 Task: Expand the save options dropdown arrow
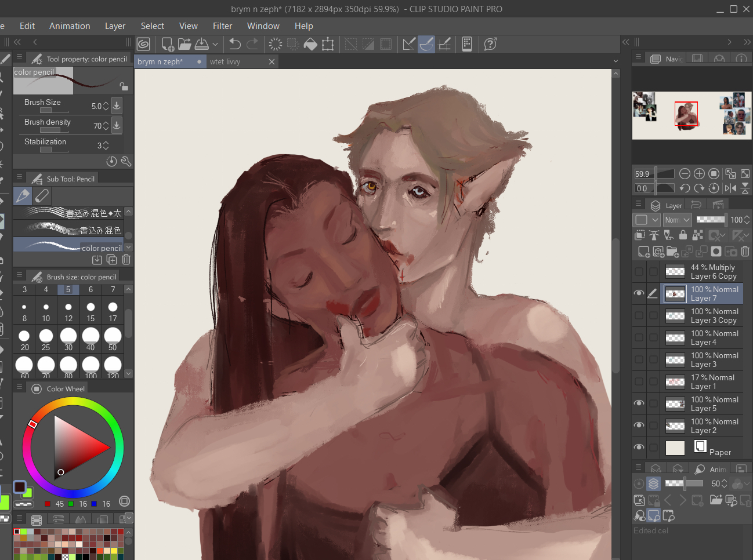[x=215, y=44]
